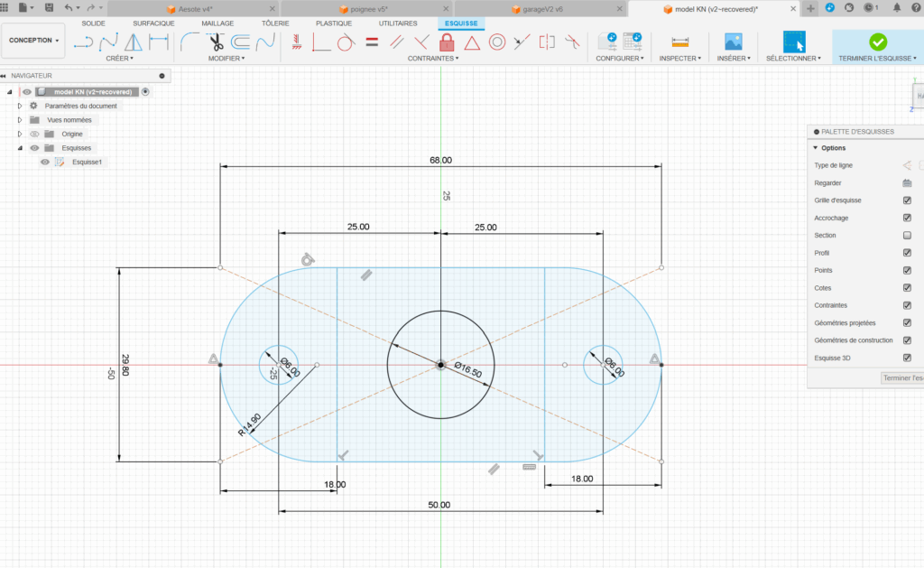This screenshot has height=568, width=924.
Task: Toggle Esquisse 3D checkbox
Action: [907, 358]
